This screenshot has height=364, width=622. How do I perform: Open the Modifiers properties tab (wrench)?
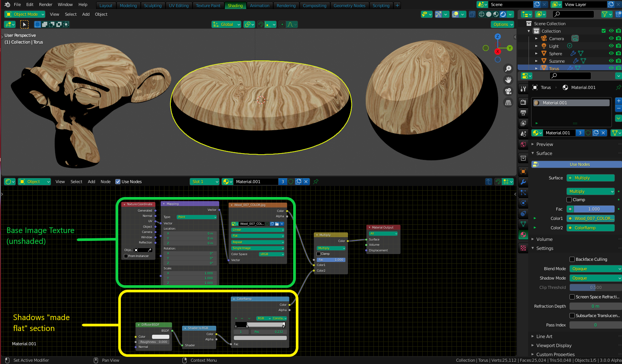(x=523, y=182)
